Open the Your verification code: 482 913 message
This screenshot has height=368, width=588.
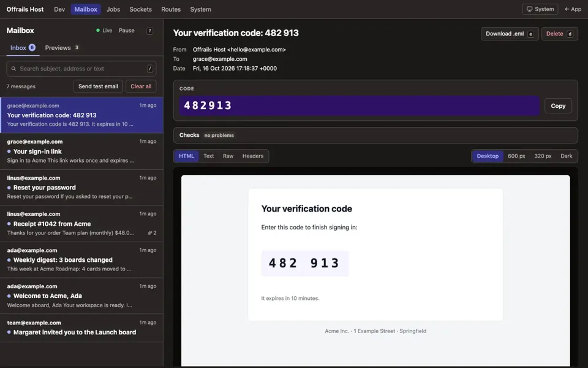click(x=81, y=115)
